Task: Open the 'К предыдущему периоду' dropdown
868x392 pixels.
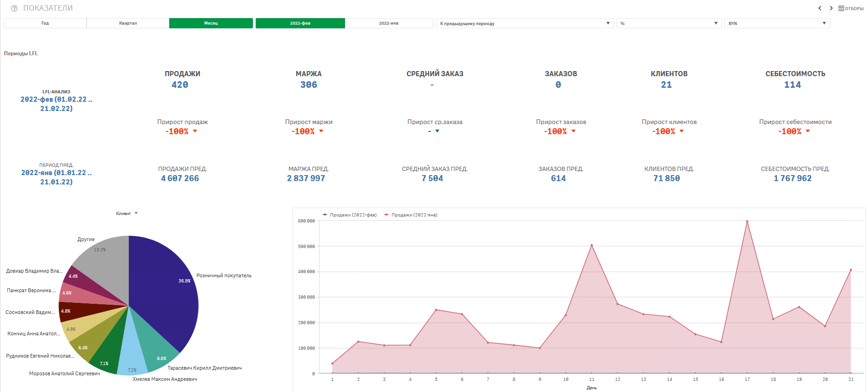Action: (x=524, y=23)
